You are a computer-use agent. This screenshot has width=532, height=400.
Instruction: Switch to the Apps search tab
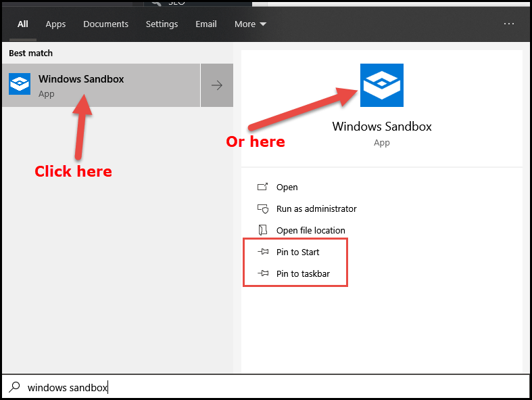click(x=55, y=24)
